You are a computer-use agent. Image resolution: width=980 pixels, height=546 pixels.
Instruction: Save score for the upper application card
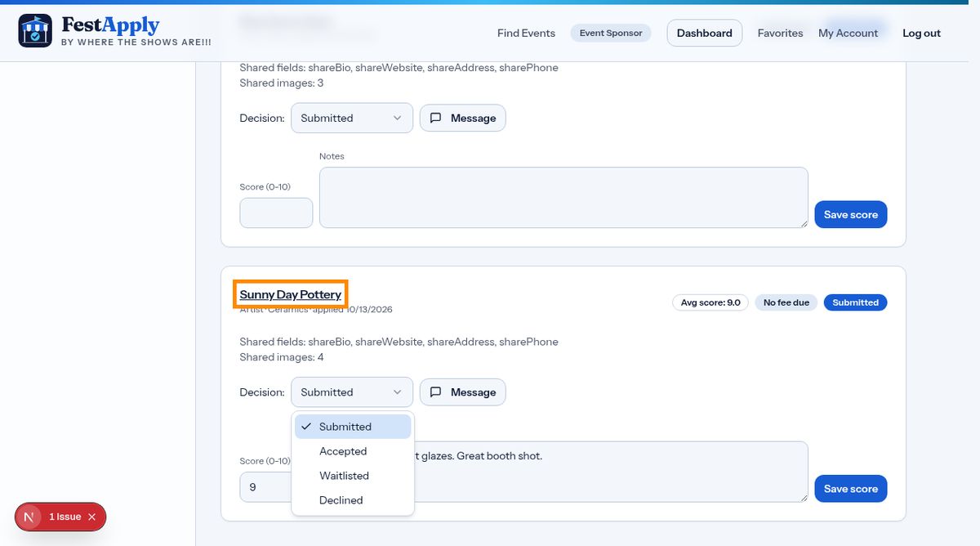pos(850,214)
